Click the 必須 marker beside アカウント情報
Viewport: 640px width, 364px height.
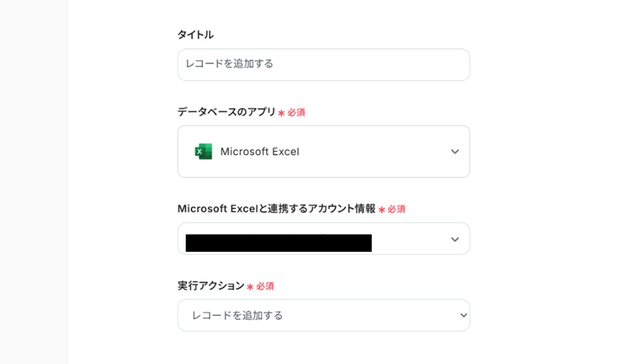click(x=396, y=209)
